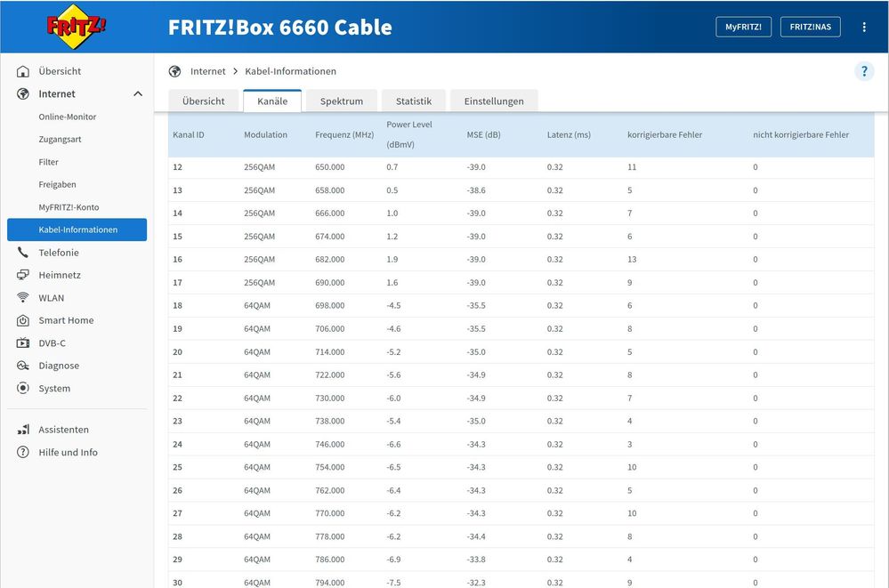
Task: Click the Frequenz (MHz) column header
Action: (x=344, y=134)
